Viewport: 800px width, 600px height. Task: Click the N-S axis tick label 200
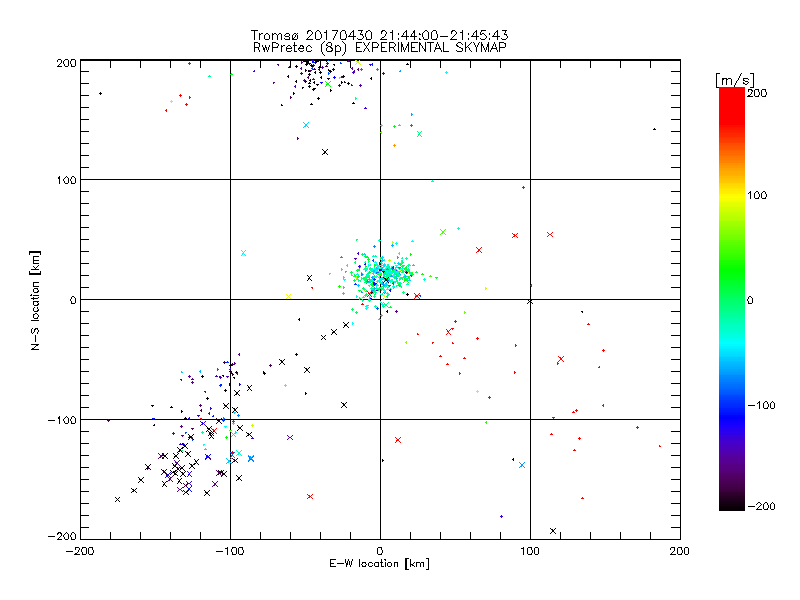(66, 63)
